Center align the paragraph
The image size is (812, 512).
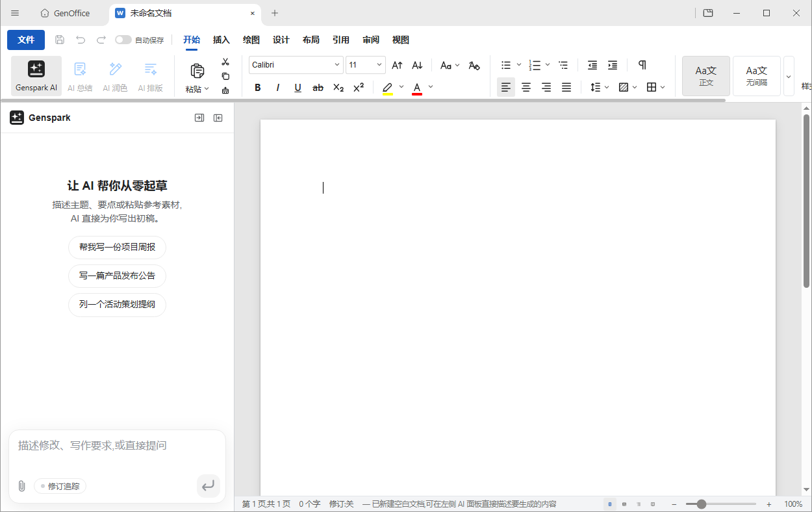point(526,87)
